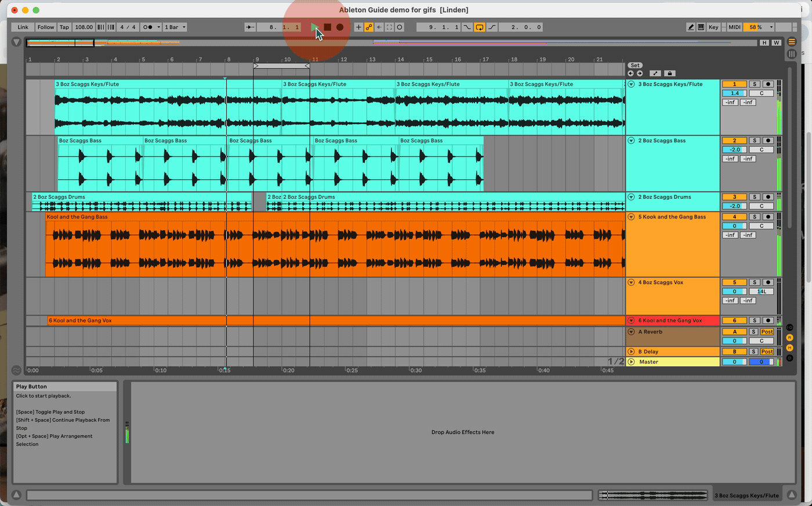Viewport: 812px width, 506px height.
Task: Unfold the B Delay return track
Action: pyautogui.click(x=631, y=352)
